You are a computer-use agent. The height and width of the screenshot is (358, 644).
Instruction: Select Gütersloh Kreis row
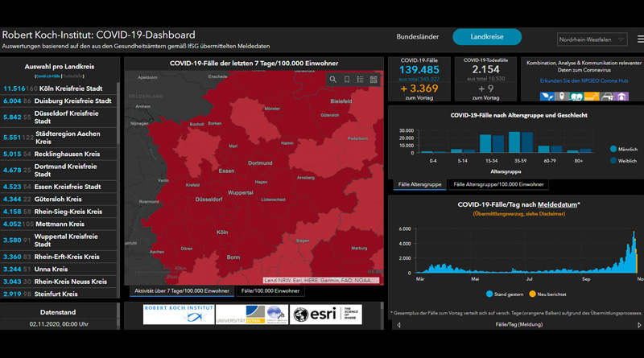(58, 200)
